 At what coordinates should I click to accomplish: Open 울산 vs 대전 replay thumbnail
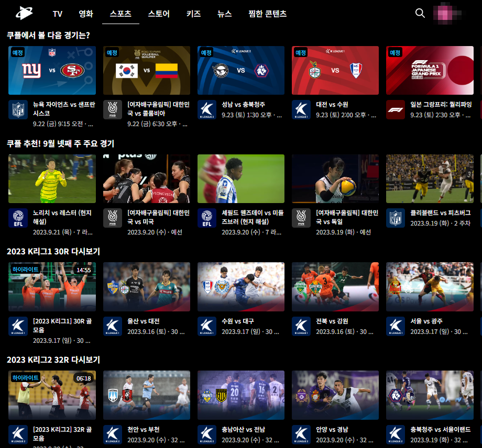(x=147, y=287)
